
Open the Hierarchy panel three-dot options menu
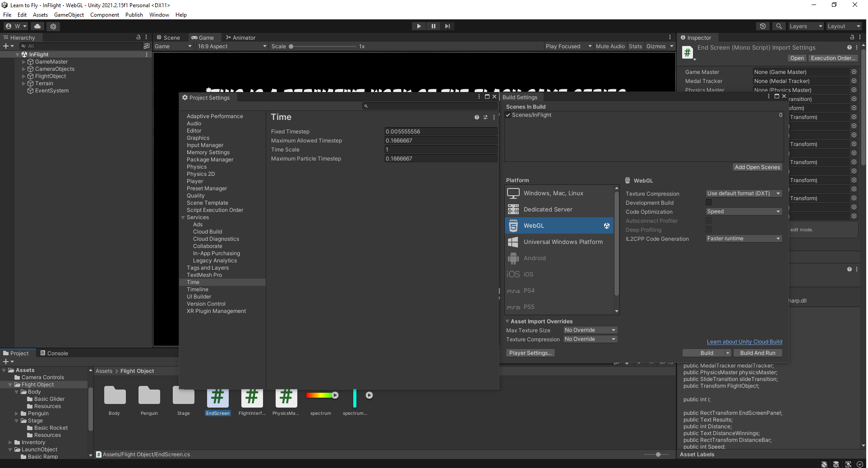[x=146, y=37]
